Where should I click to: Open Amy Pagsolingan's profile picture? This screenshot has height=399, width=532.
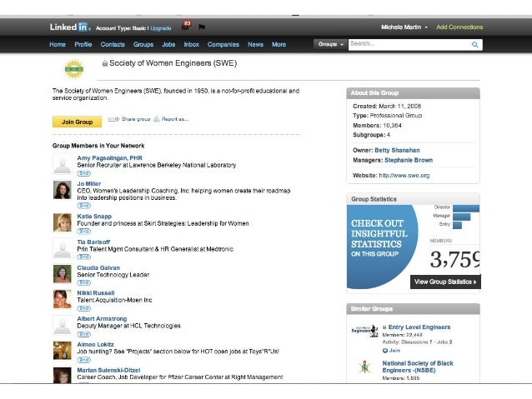63,164
